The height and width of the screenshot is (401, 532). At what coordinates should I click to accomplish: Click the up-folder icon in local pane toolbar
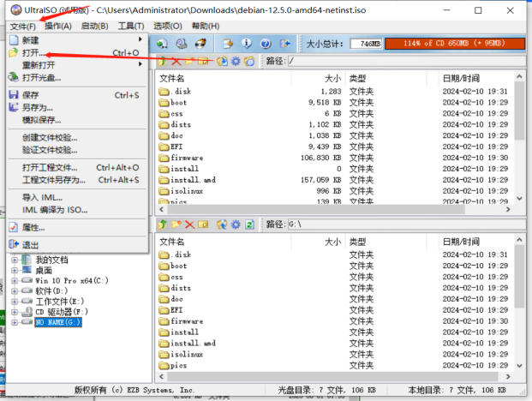pos(163,224)
